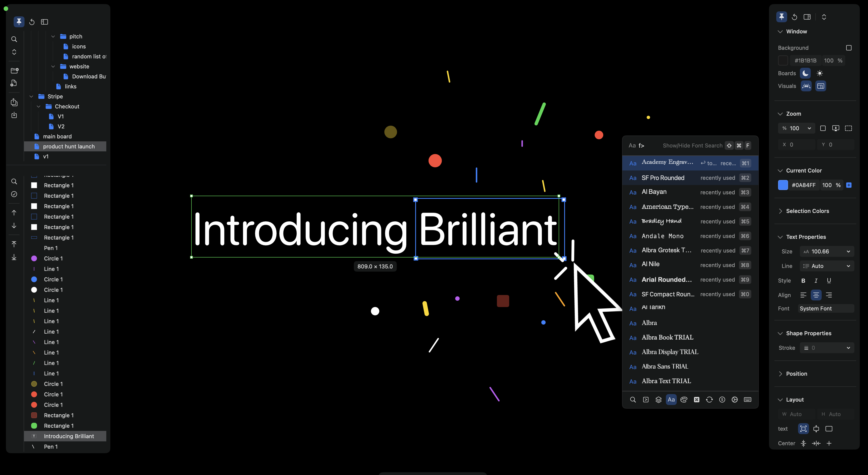This screenshot has width=868, height=475.
Task: Open the layers stack icon in the font panel bar
Action: [658, 400]
